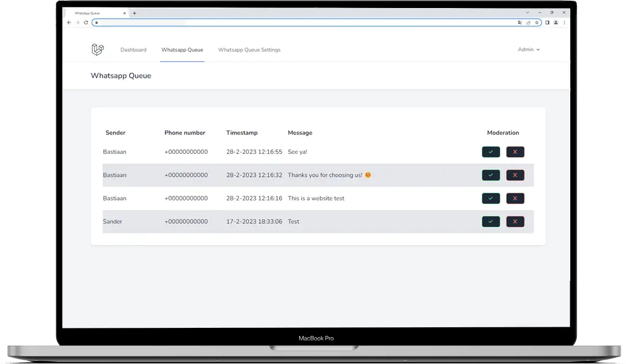Reload the page with browser refresh
Viewport: 626px width, 364px height.
(86, 22)
